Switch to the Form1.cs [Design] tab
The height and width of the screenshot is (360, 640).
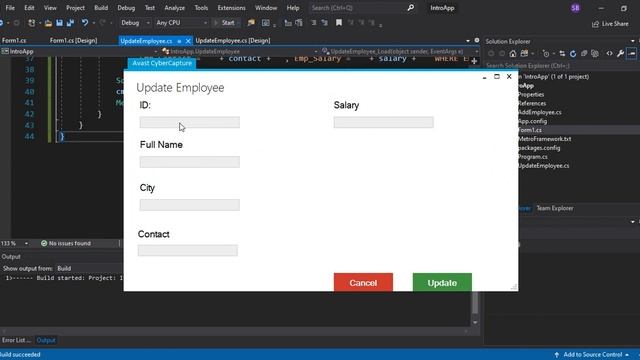tap(73, 40)
